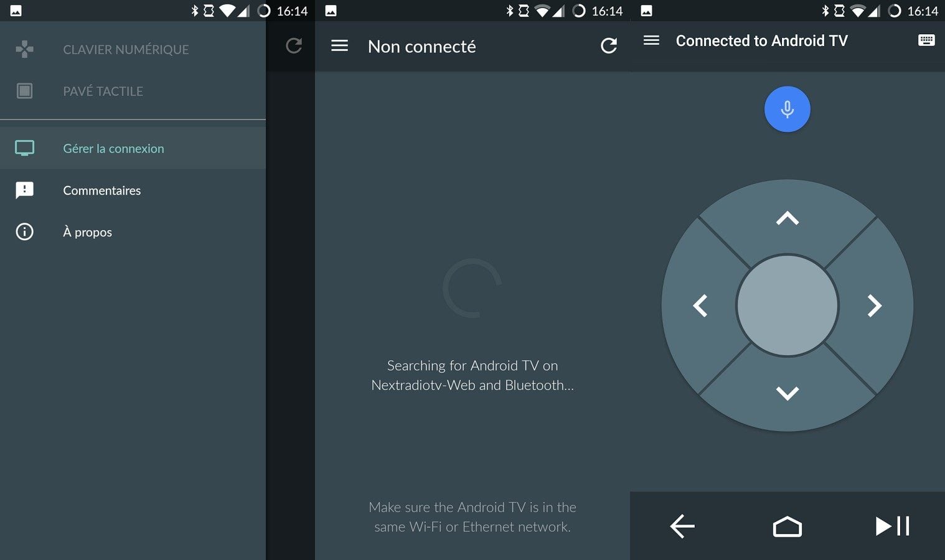Choose PAVÉ TACTILE touchpad mode

(x=103, y=91)
